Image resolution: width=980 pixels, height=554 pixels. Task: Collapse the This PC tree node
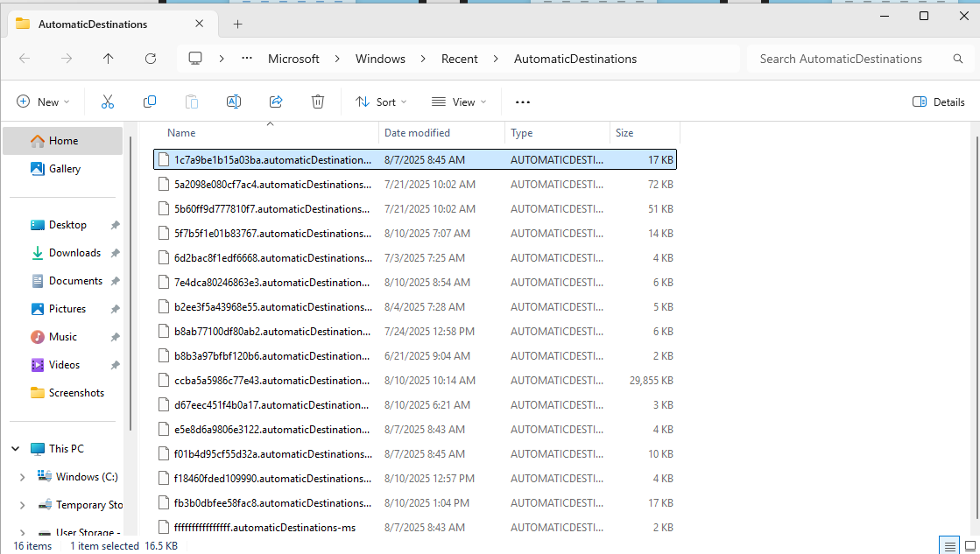16,448
